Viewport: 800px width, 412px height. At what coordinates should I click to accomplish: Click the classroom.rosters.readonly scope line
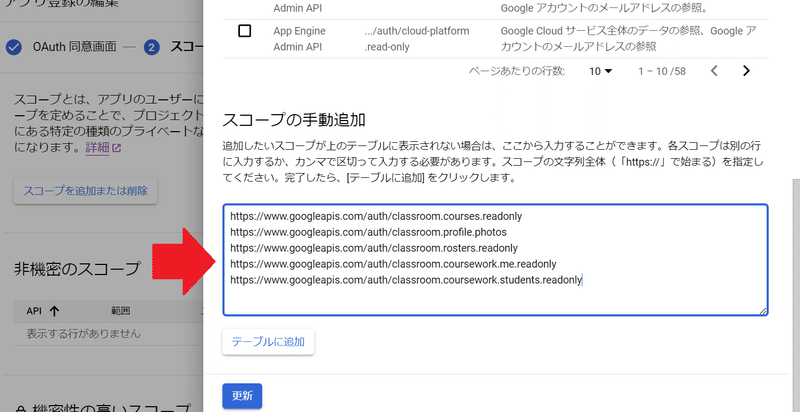(374, 248)
